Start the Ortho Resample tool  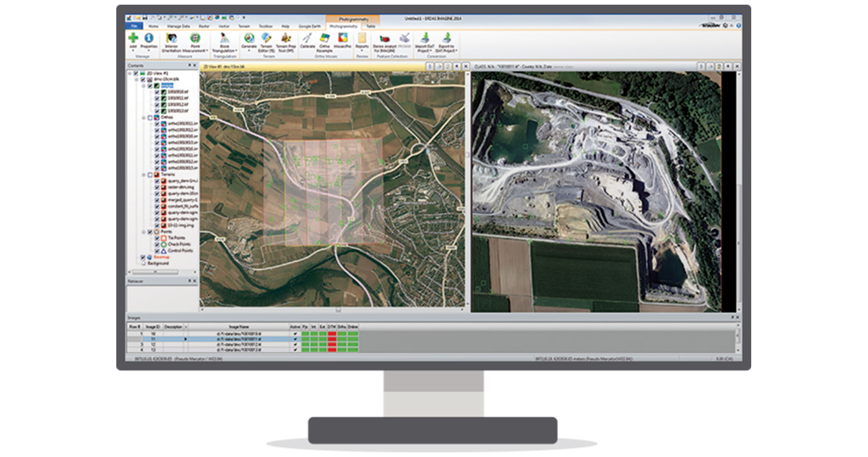tap(324, 38)
